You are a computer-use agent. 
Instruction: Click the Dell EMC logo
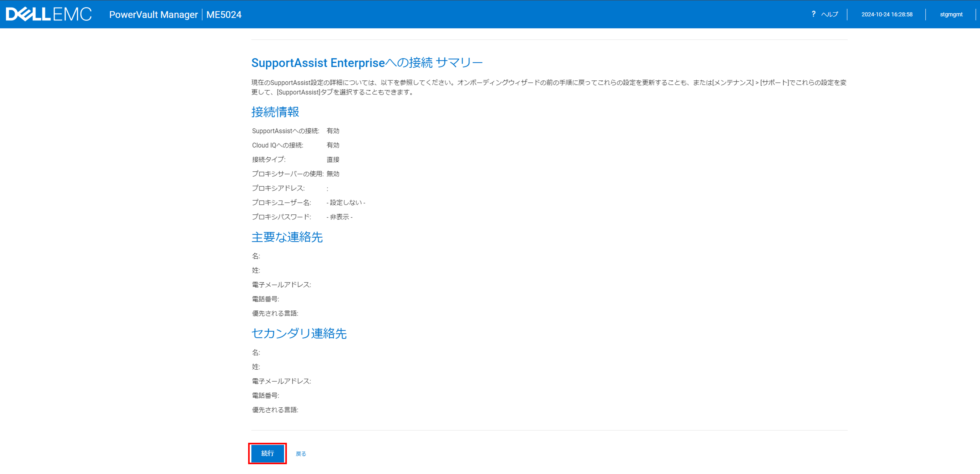coord(49,14)
